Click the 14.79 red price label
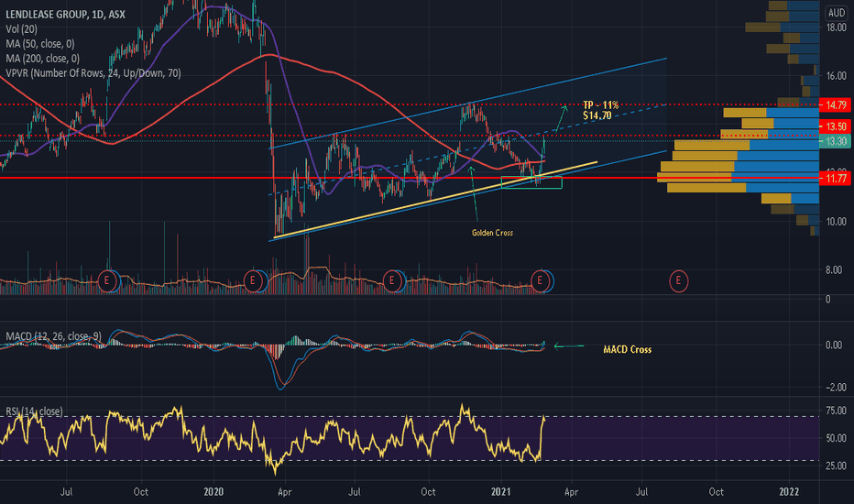Screen dimensions: 854x504 [835, 104]
